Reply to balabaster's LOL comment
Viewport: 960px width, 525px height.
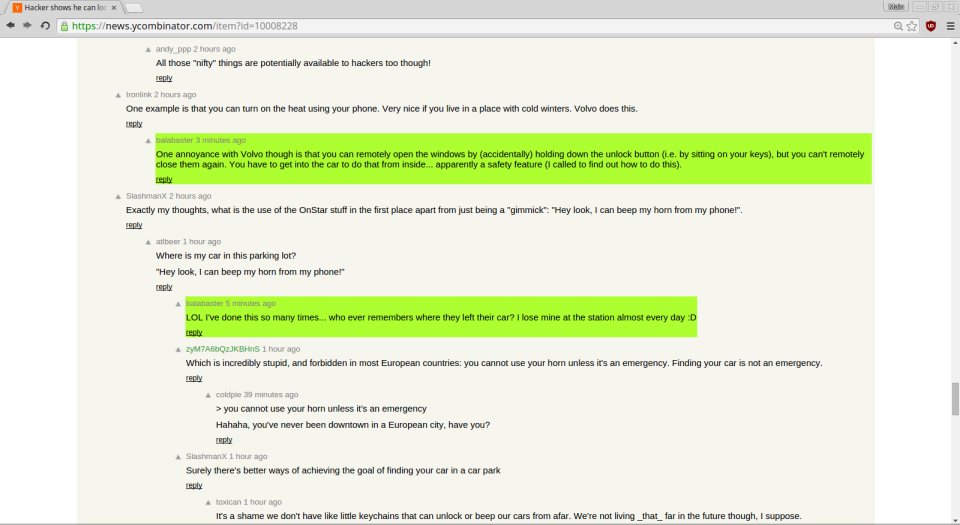[x=193, y=332]
